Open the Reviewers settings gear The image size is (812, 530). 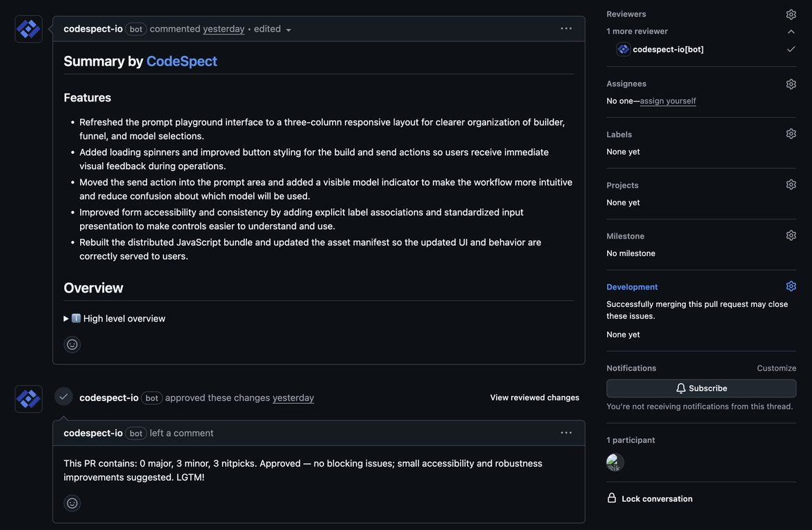[791, 14]
